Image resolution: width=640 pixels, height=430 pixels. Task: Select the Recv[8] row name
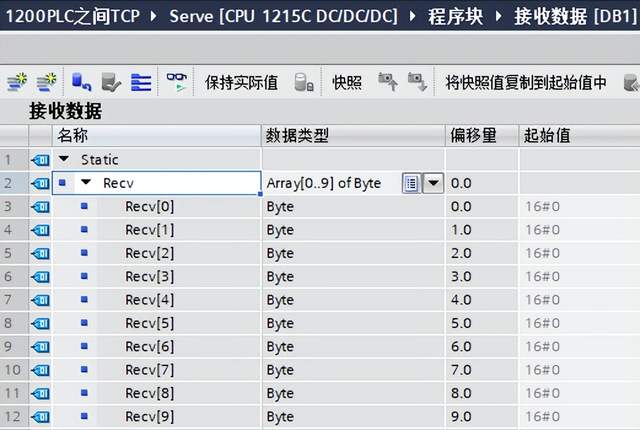pos(149,393)
